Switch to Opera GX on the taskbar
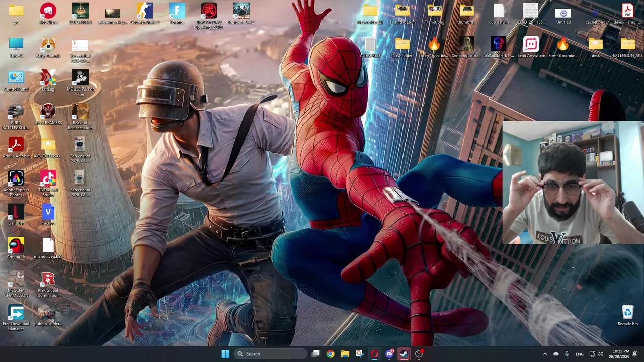The image size is (644, 362). click(374, 354)
